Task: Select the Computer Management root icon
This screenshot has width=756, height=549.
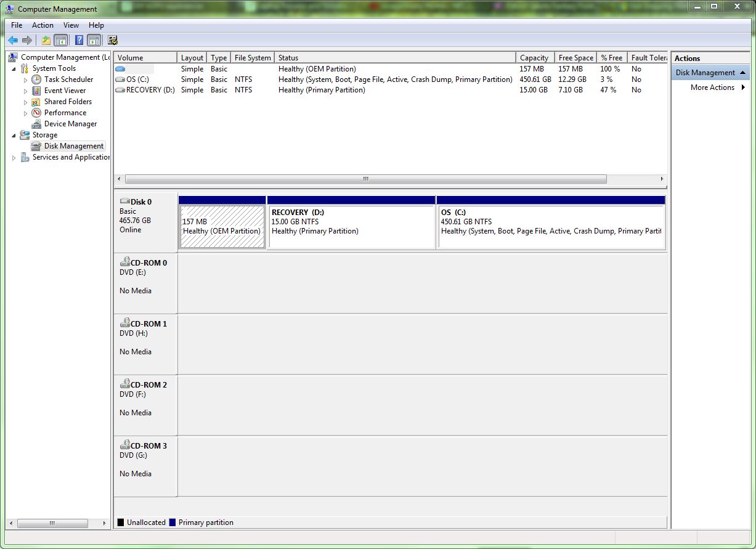Action: [13, 57]
